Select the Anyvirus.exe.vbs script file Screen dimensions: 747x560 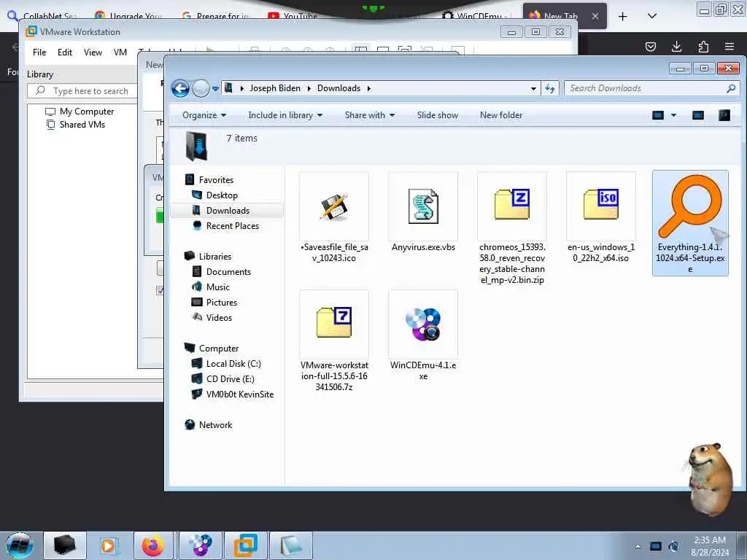pos(423,212)
